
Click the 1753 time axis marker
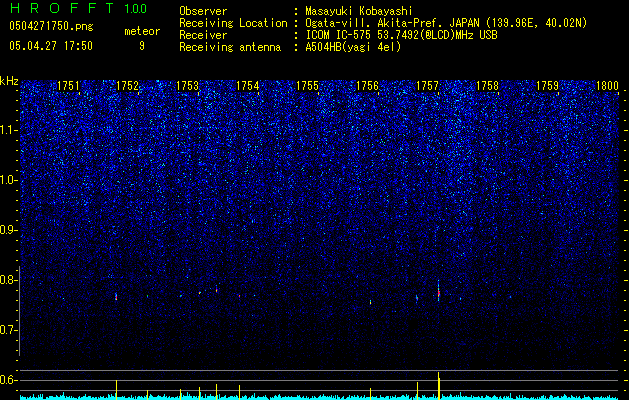pyautogui.click(x=187, y=86)
